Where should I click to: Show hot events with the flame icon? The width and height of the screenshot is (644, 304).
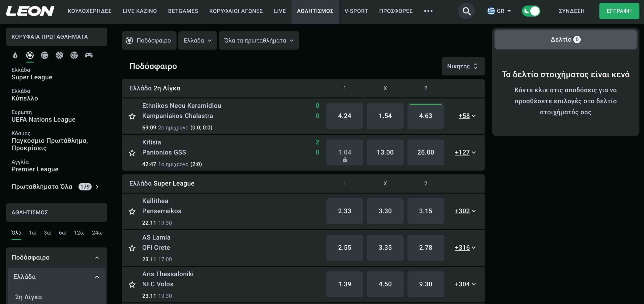click(x=15, y=55)
